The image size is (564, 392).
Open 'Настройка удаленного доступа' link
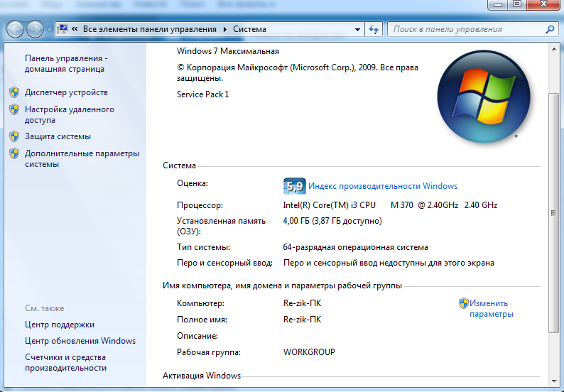(x=70, y=115)
